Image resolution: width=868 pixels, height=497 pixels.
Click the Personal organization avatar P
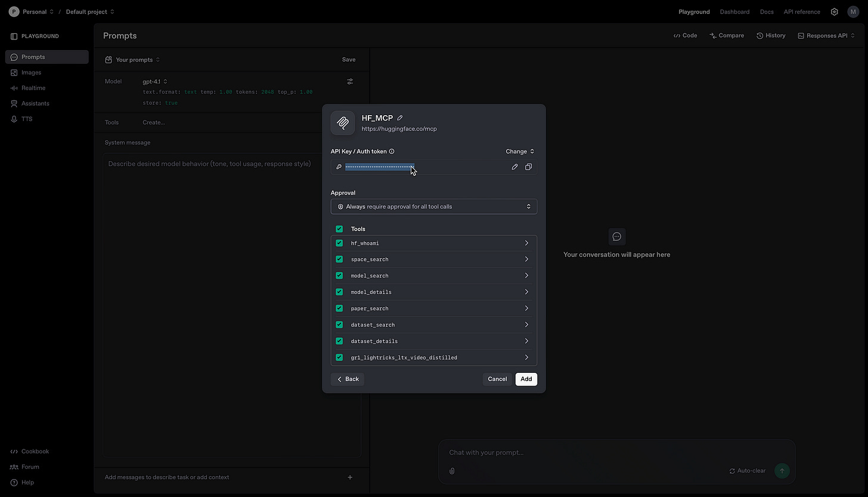[x=14, y=12]
